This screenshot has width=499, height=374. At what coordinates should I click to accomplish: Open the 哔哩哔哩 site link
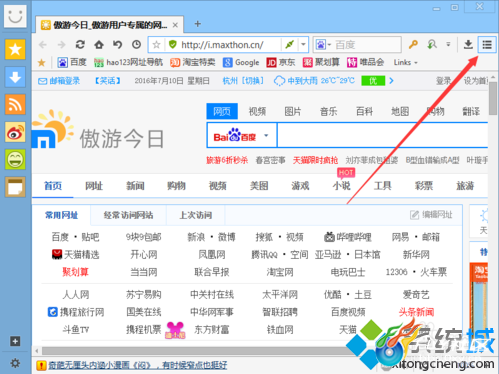348,237
